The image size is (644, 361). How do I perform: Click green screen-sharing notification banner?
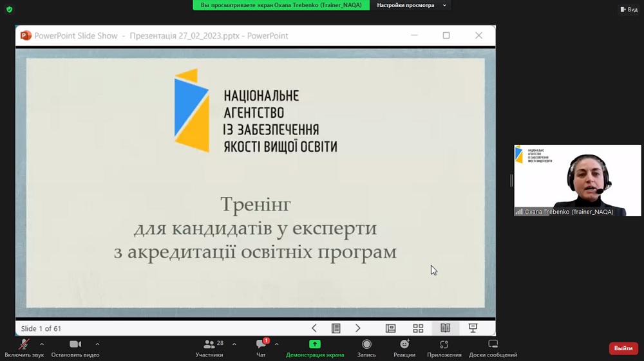click(x=281, y=5)
